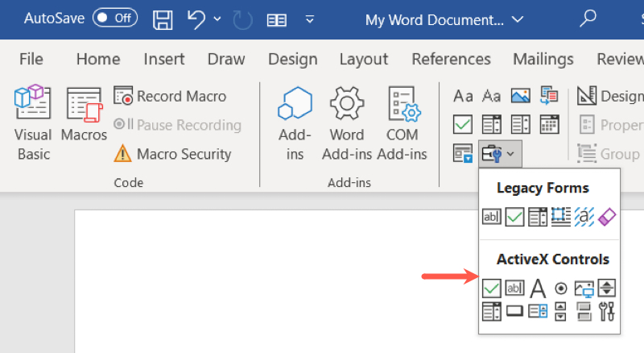Open COM Add-ins
Screen dimensions: 644x353
click(402, 123)
